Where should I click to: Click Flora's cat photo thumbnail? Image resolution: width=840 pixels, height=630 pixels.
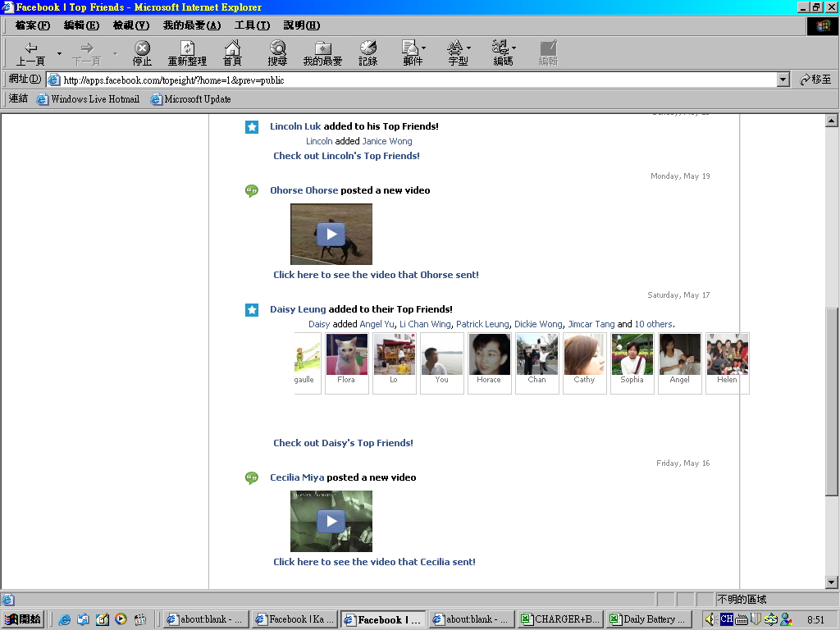(x=347, y=354)
